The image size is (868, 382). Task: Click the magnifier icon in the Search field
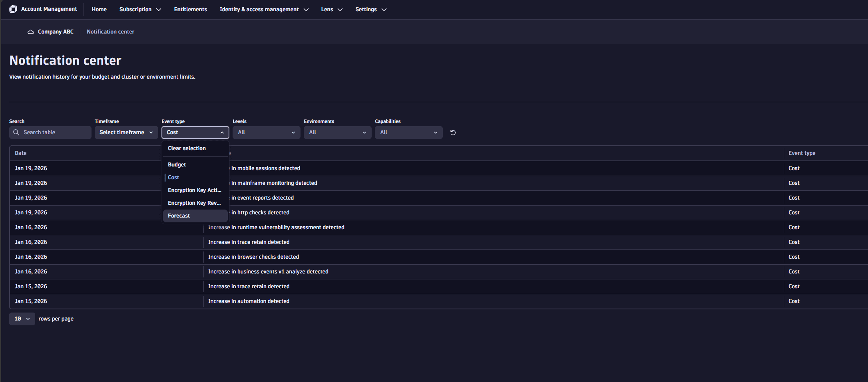click(16, 132)
